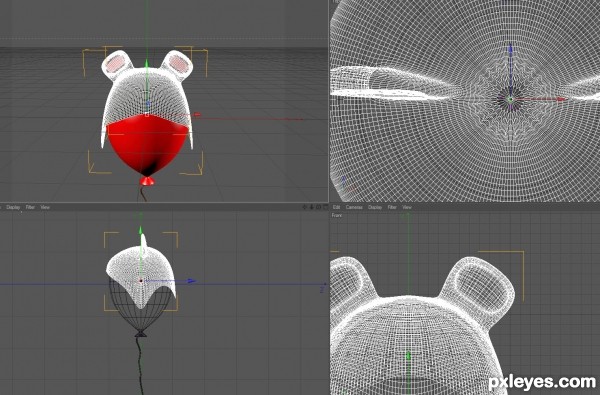600x395 pixels.
Task: Click the toggle active view icon of the bottom-left viewport
Action: [x=325, y=207]
